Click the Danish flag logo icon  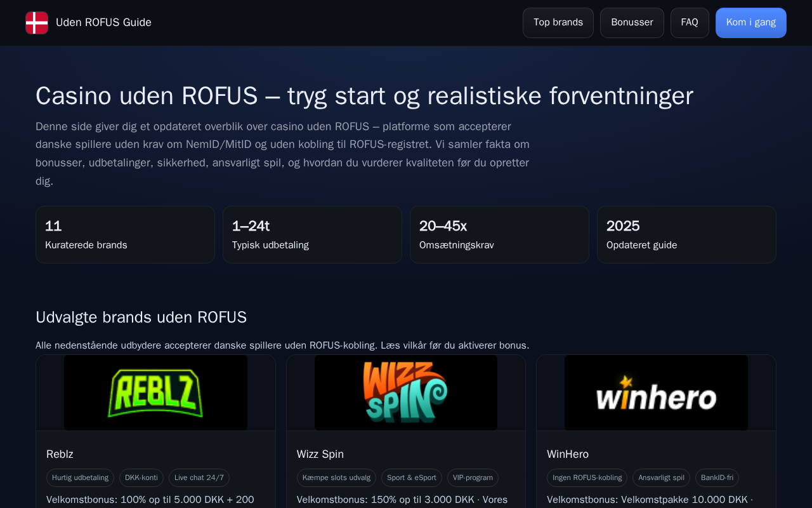pos(37,23)
